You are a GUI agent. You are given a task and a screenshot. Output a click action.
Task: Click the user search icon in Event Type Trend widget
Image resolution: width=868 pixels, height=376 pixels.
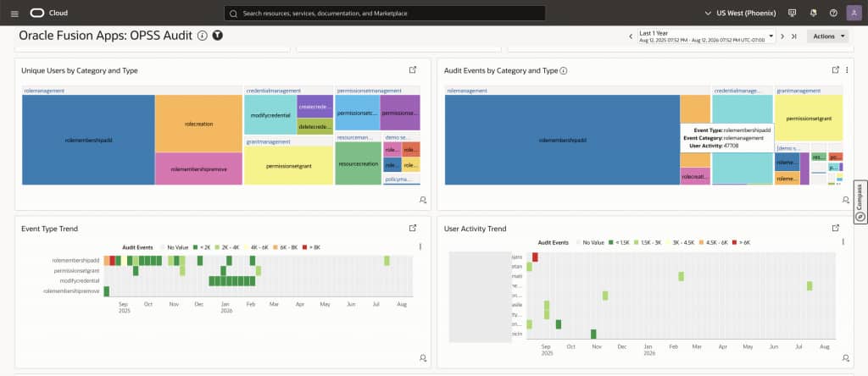click(x=423, y=358)
